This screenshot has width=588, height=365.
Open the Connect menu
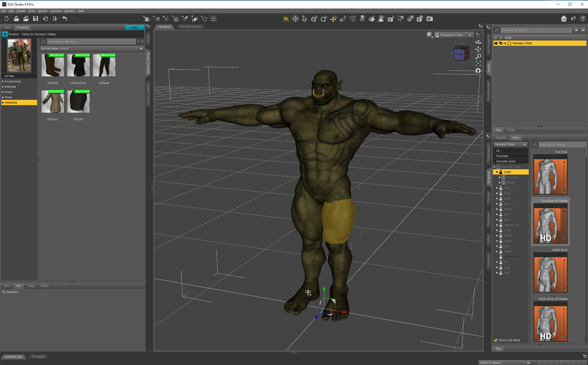click(x=56, y=11)
